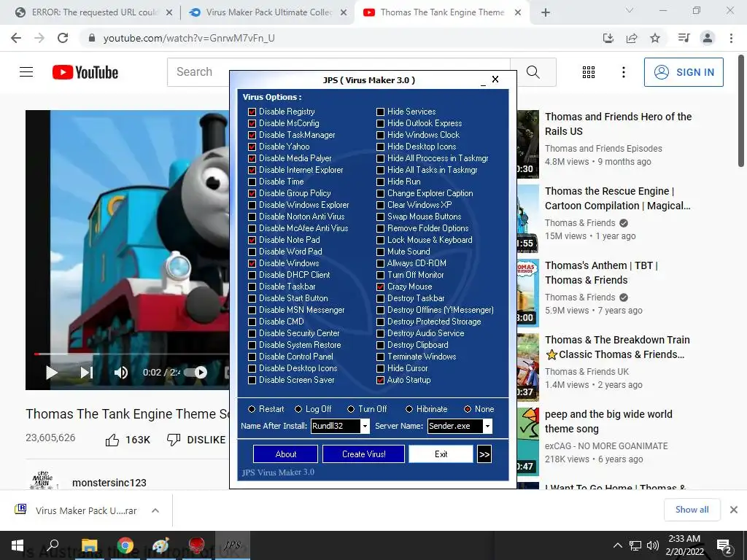
Task: Open the Server Name dropdown
Action: [487, 426]
